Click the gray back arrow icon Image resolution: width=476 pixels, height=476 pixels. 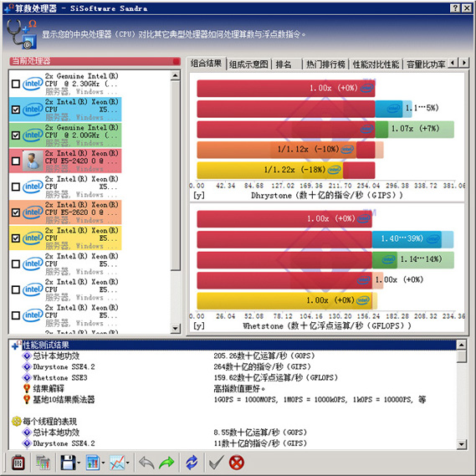click(x=146, y=463)
